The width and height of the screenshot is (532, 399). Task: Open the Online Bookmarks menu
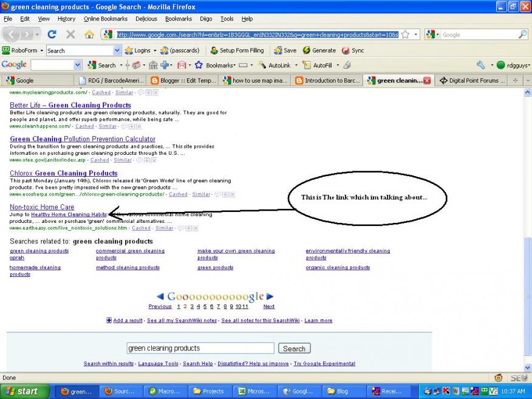pos(106,19)
